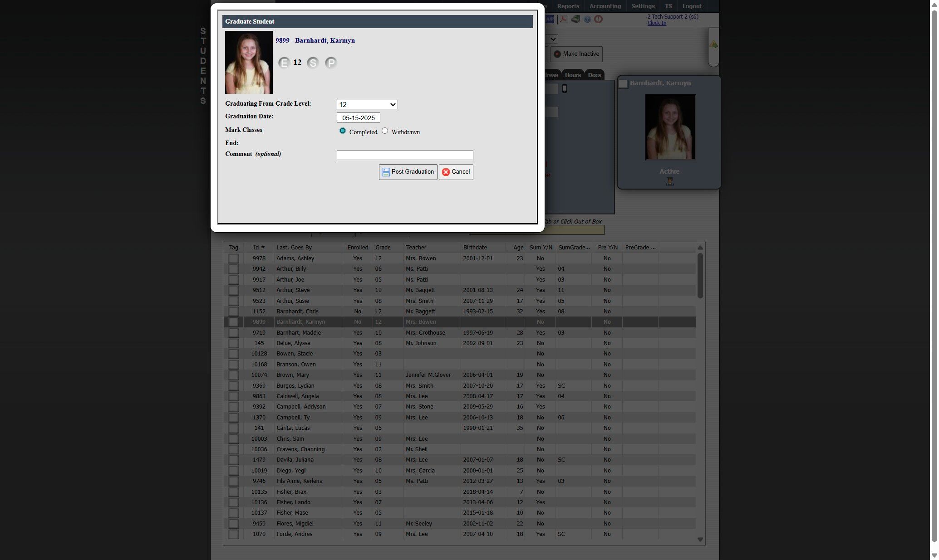Select the Withdrawn radio button
Screen dimensions: 939x560
[x=385, y=131]
